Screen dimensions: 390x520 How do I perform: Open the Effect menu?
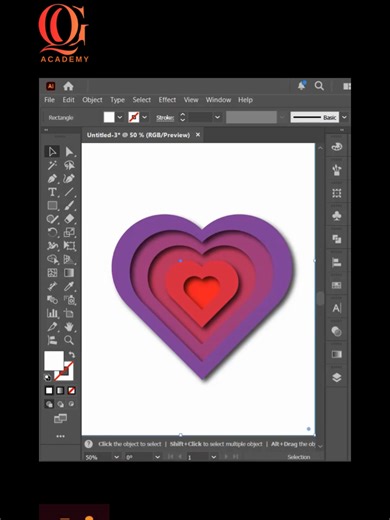pyautogui.click(x=167, y=100)
